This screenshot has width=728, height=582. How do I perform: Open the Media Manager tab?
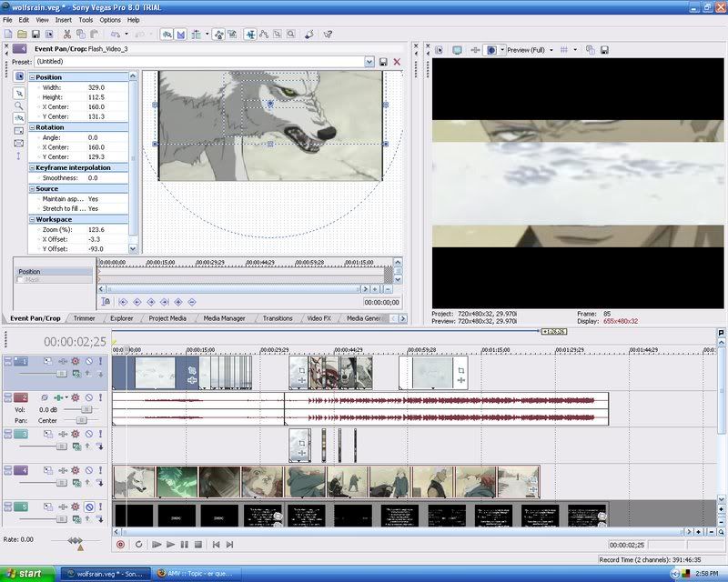pos(224,318)
